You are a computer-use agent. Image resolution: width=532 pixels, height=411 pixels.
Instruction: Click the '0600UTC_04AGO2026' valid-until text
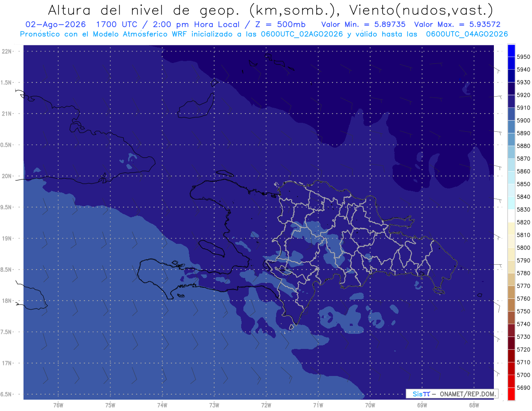click(467, 34)
